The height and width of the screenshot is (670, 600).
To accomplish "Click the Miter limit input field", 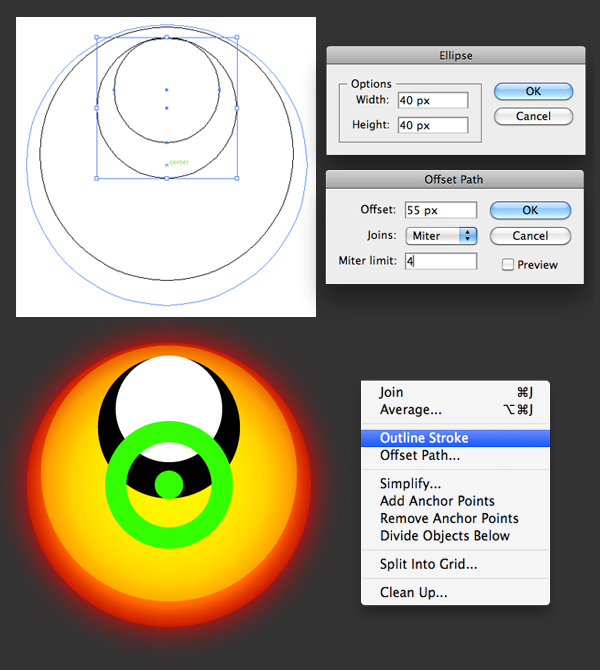I will tap(440, 261).
